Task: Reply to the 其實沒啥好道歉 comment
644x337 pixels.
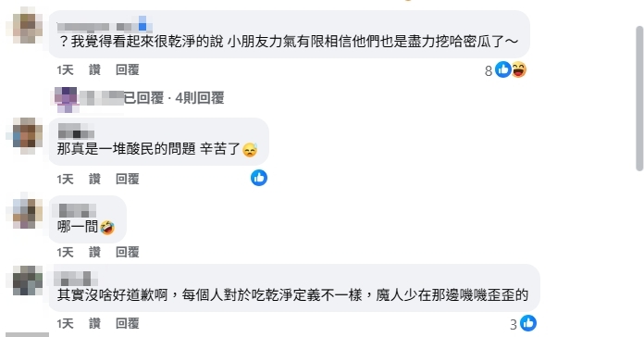Action: point(128,323)
